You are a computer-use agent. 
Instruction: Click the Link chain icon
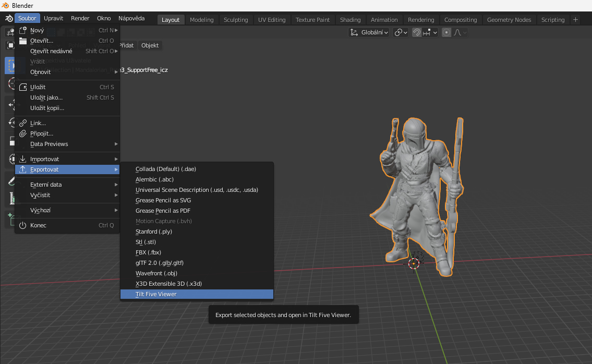(x=22, y=123)
